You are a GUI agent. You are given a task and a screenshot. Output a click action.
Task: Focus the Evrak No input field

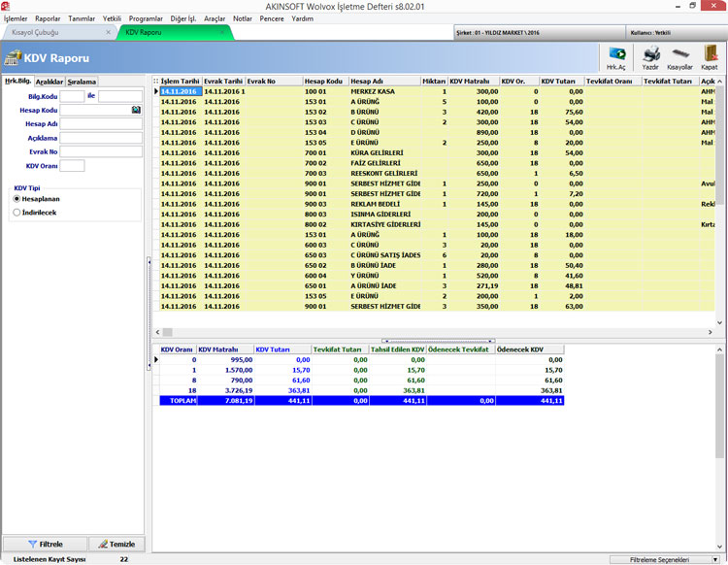101,151
